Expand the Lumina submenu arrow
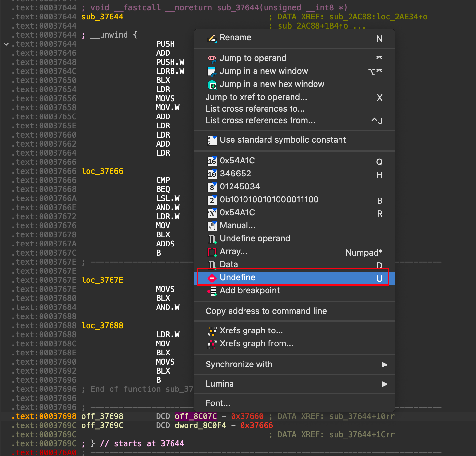The image size is (476, 456). point(385,384)
